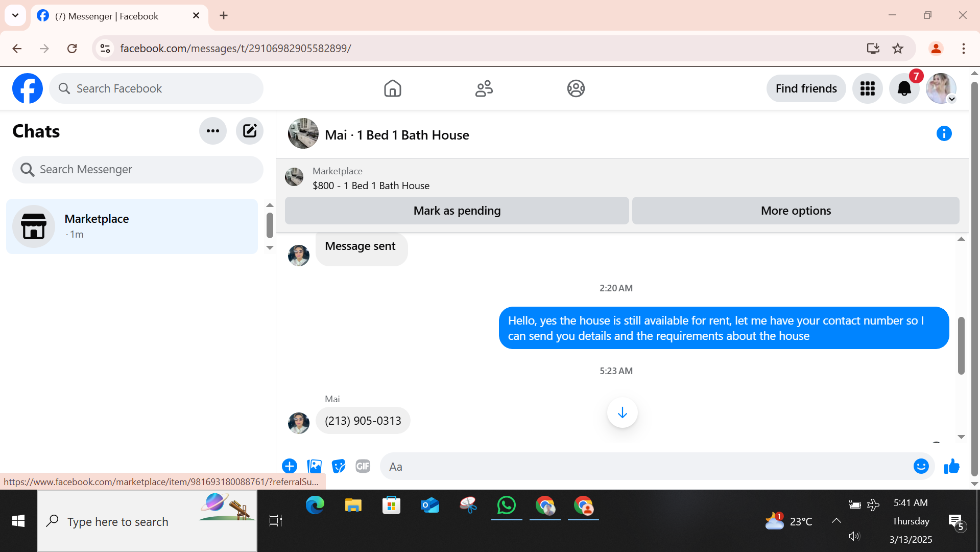The height and width of the screenshot is (552, 980).
Task: Click the taskbar search box
Action: click(147, 521)
